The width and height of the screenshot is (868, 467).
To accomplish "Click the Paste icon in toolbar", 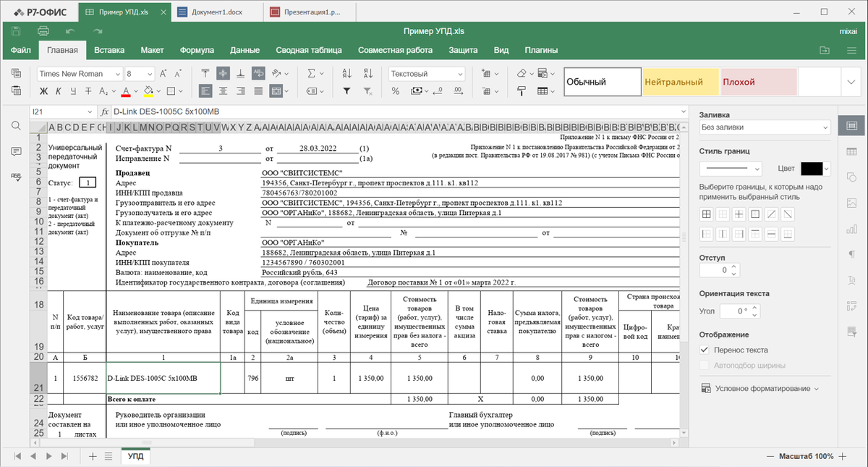I will (16, 91).
